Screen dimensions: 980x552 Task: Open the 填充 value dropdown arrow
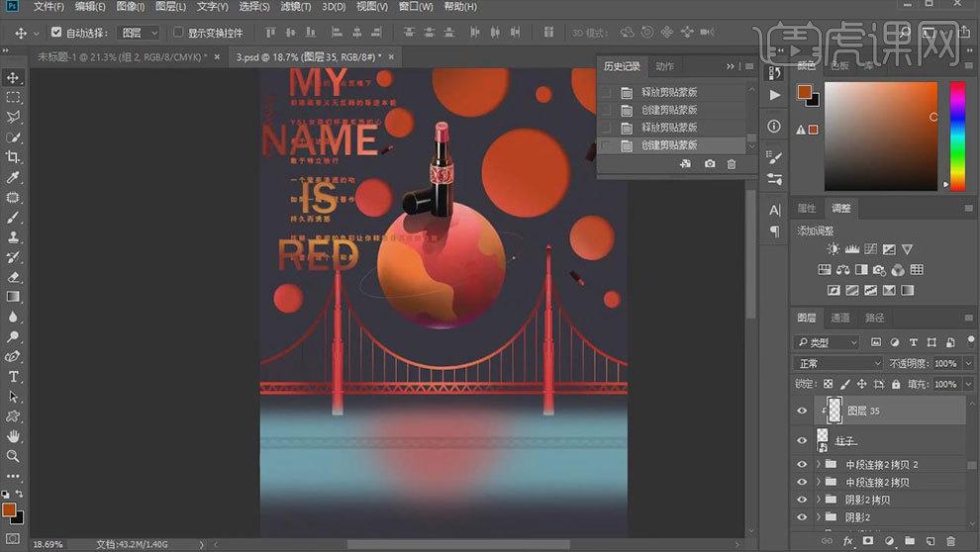pos(968,384)
